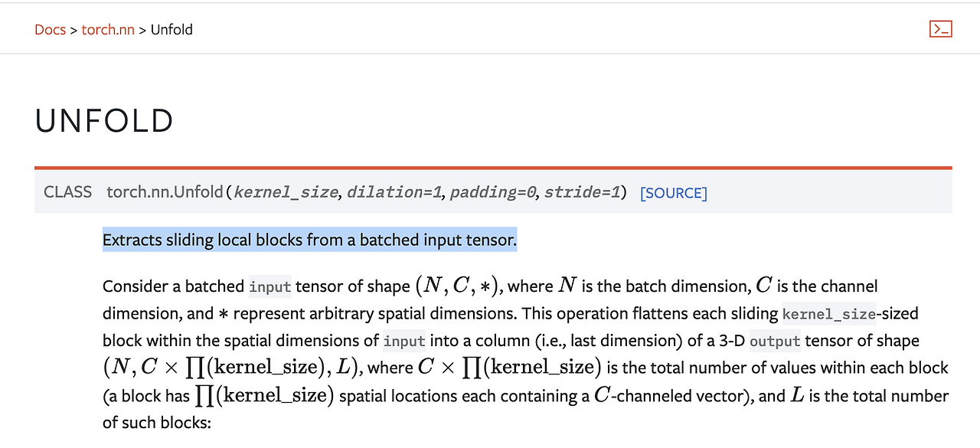Viewport: 980px width, 448px height.
Task: Navigate to the torch.nn breadcrumb link
Action: tap(108, 29)
